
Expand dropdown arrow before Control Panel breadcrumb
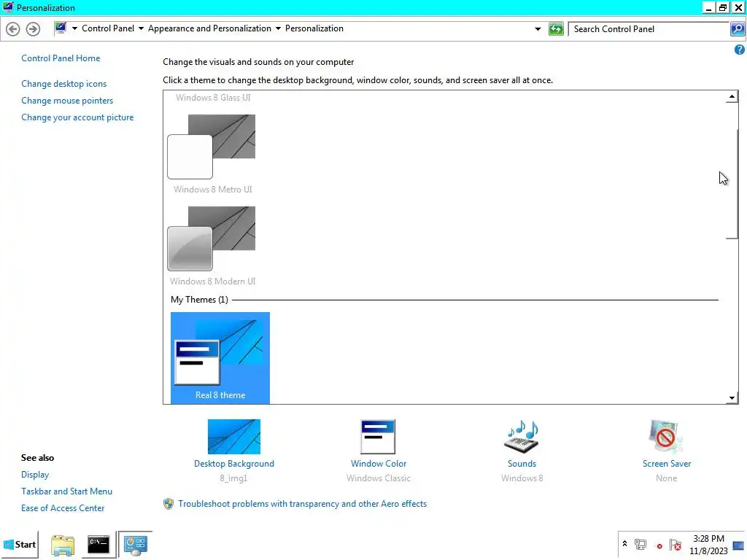[x=74, y=28]
